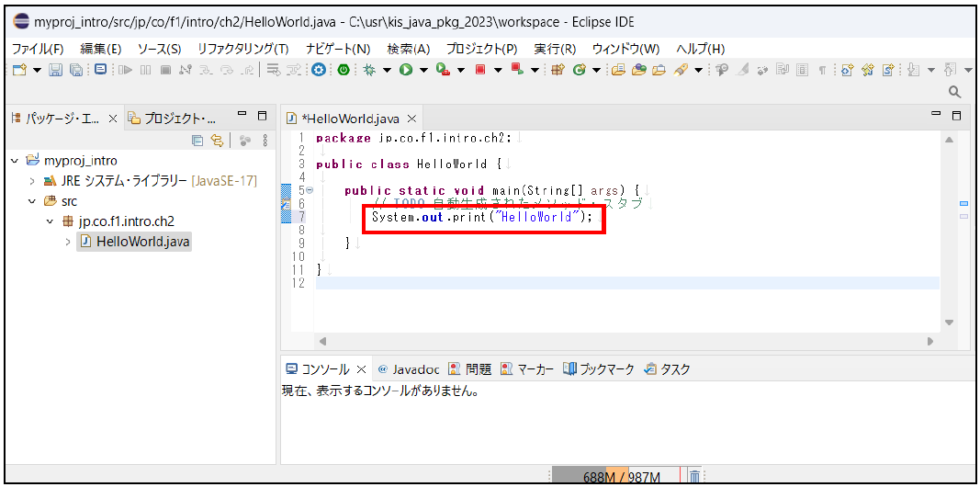This screenshot has height=487, width=980.
Task: Click Collapse All in Package Explorer
Action: tap(197, 141)
